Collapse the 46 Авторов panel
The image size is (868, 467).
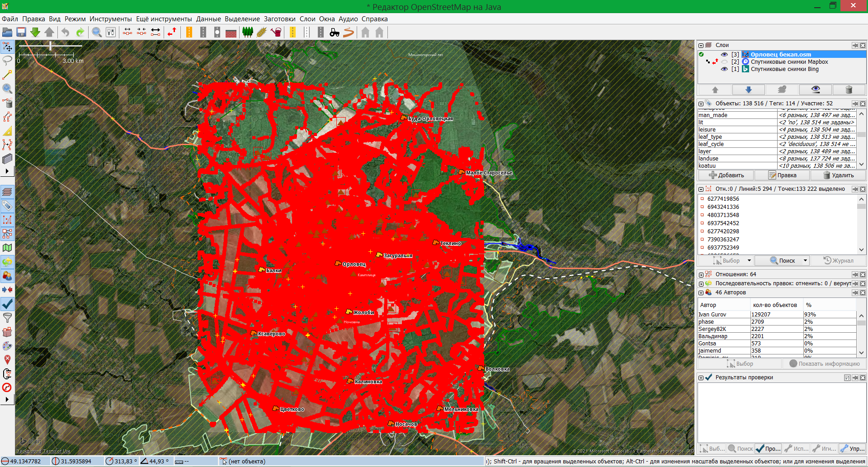701,293
